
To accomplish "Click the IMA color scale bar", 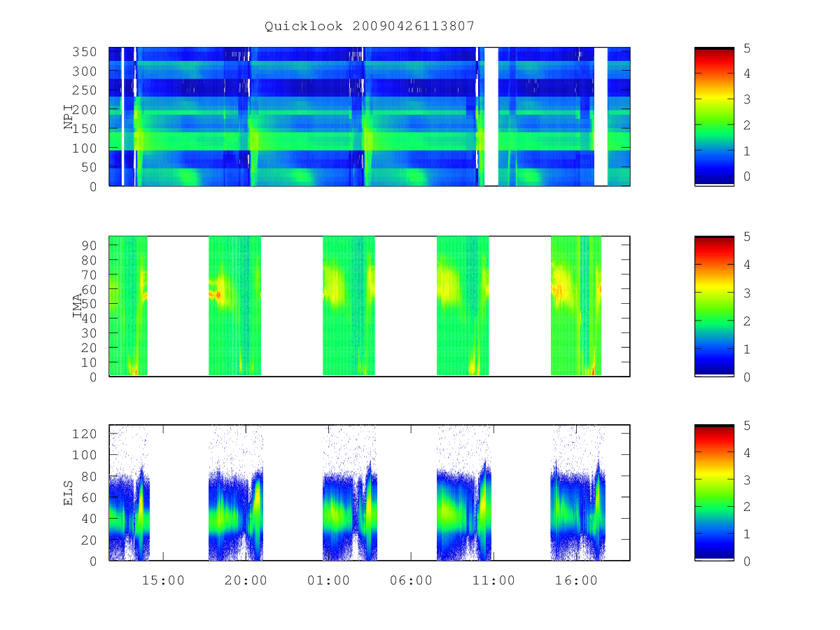I will [x=714, y=306].
